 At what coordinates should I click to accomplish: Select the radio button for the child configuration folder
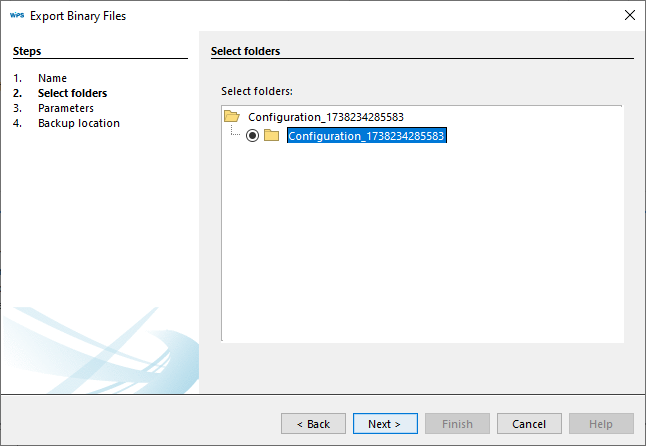[x=252, y=136]
